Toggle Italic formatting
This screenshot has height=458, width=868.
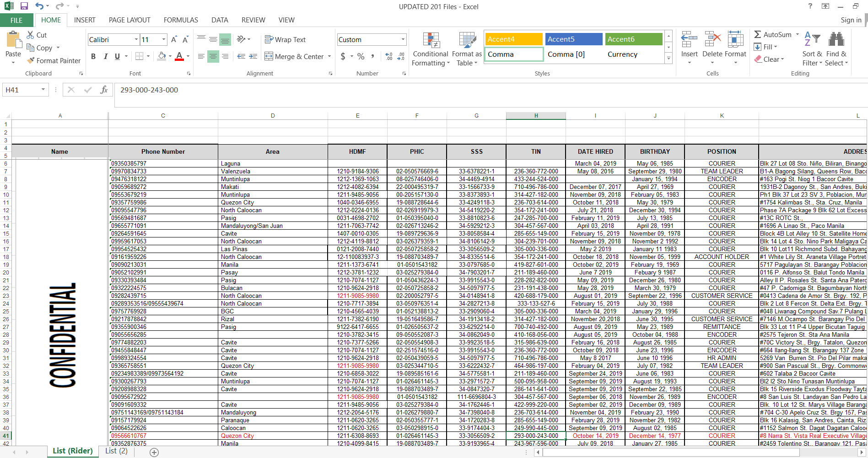pyautogui.click(x=106, y=56)
